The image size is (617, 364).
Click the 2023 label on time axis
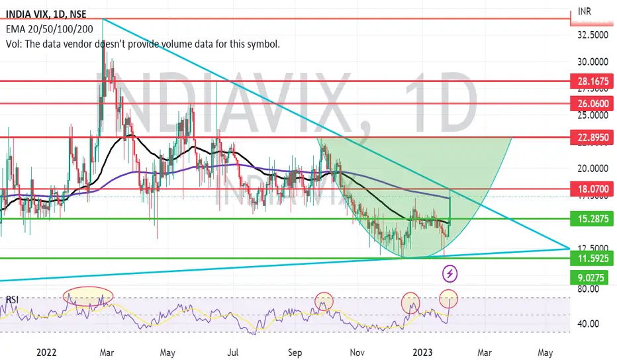422,352
